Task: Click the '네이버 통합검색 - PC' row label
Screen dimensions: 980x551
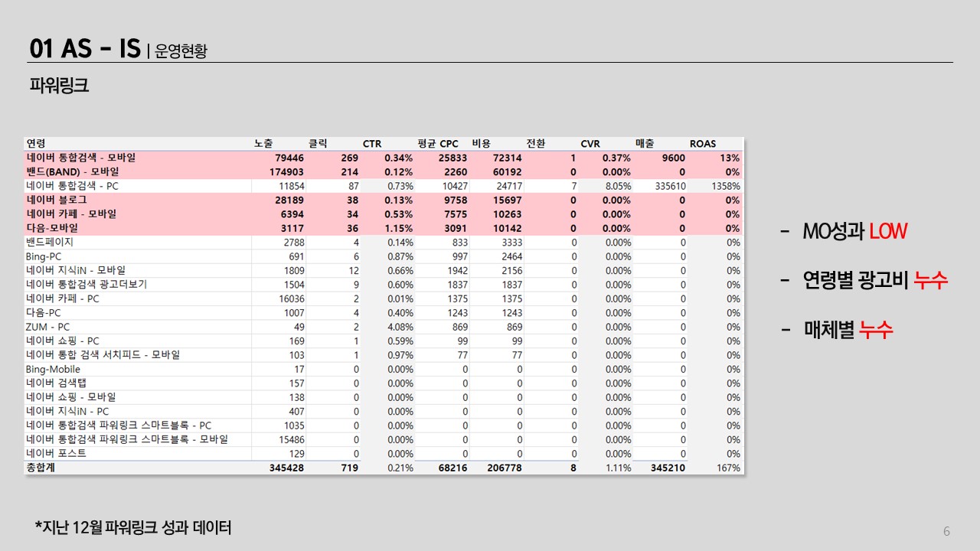Action: (72, 186)
